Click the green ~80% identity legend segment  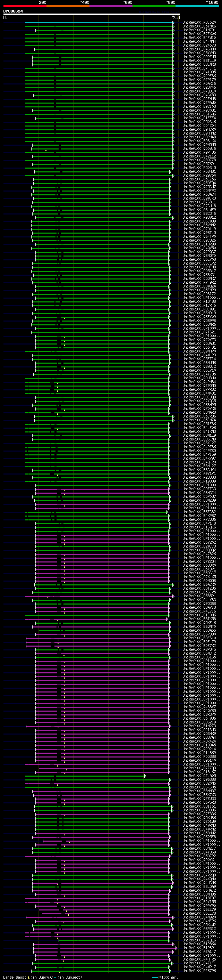[x=154, y=6]
